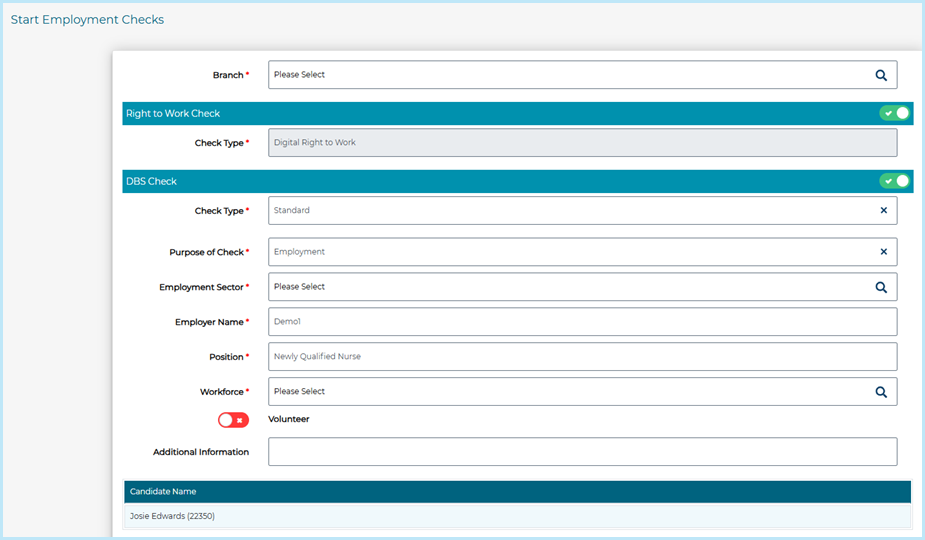Click the Workforce field search icon
Screen dimensions: 925x540
pos(881,392)
